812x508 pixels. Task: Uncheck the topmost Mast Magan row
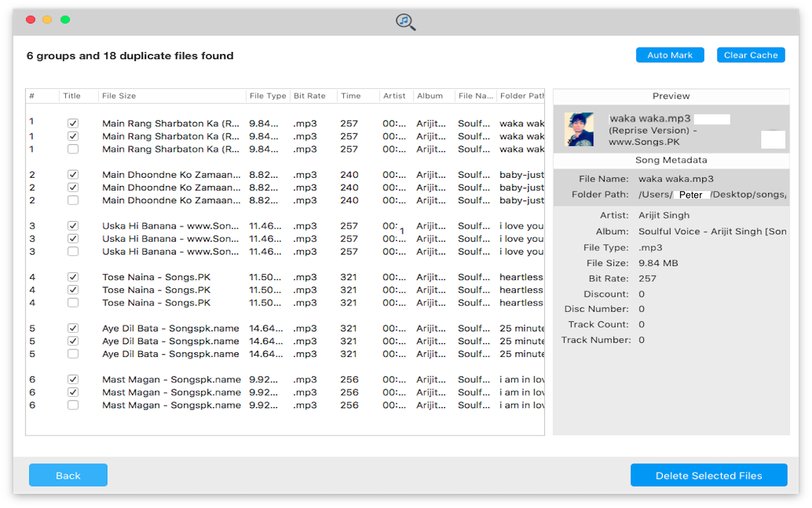(x=73, y=379)
